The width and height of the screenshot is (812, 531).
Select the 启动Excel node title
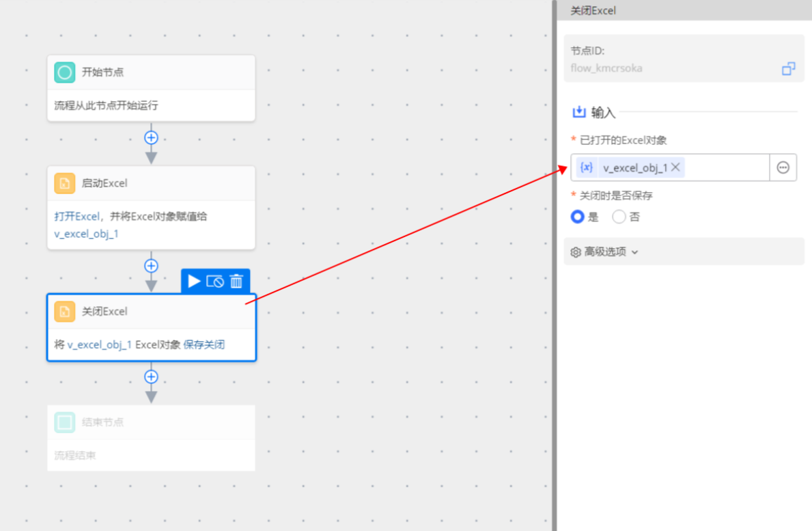(104, 183)
